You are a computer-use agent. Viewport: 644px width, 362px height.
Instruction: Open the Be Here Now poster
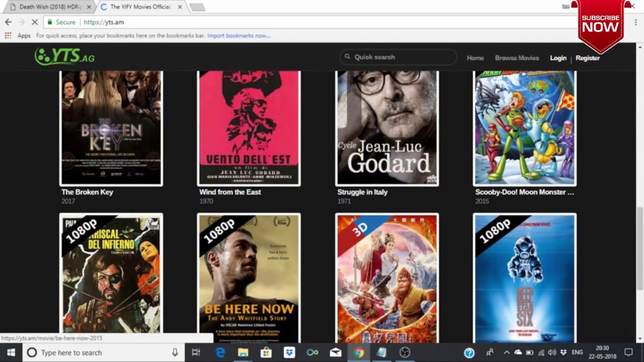(249, 278)
